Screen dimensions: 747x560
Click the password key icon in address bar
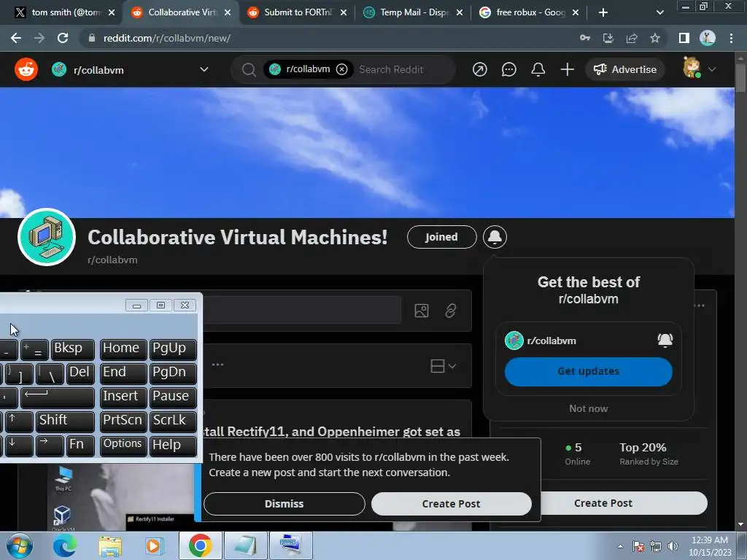pos(584,38)
